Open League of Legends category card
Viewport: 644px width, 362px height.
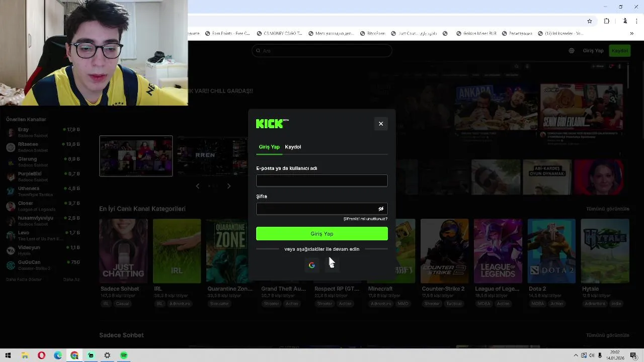point(498,251)
